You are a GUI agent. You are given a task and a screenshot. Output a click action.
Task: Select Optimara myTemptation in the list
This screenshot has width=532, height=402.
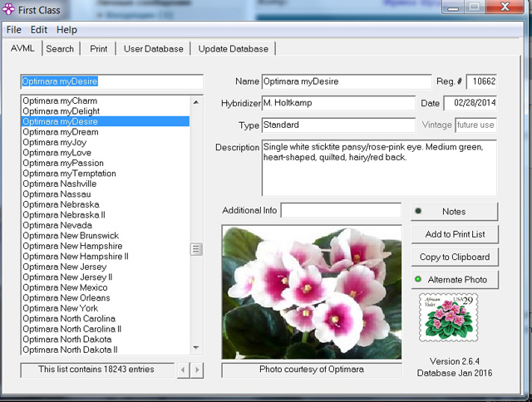click(x=106, y=174)
